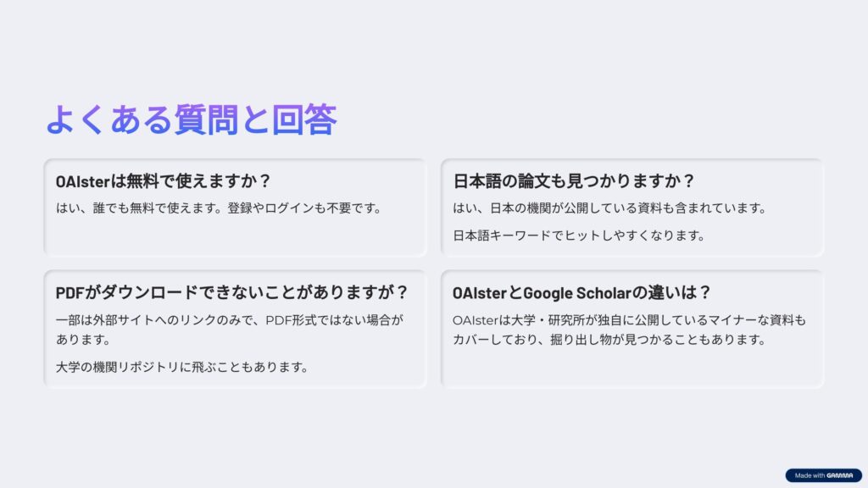
Task: Click the paragraph about external site links only
Action: coord(229,330)
